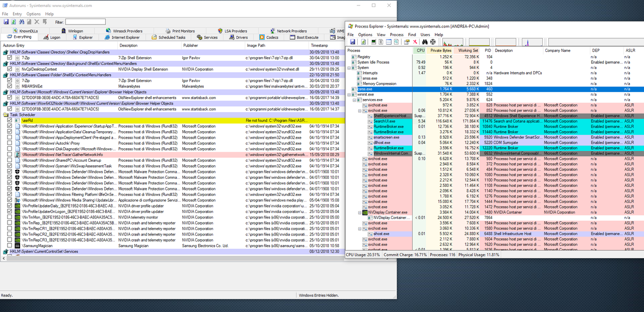This screenshot has height=312, width=644.
Task: Open System Information icon in Process Explorer
Action: (x=374, y=42)
